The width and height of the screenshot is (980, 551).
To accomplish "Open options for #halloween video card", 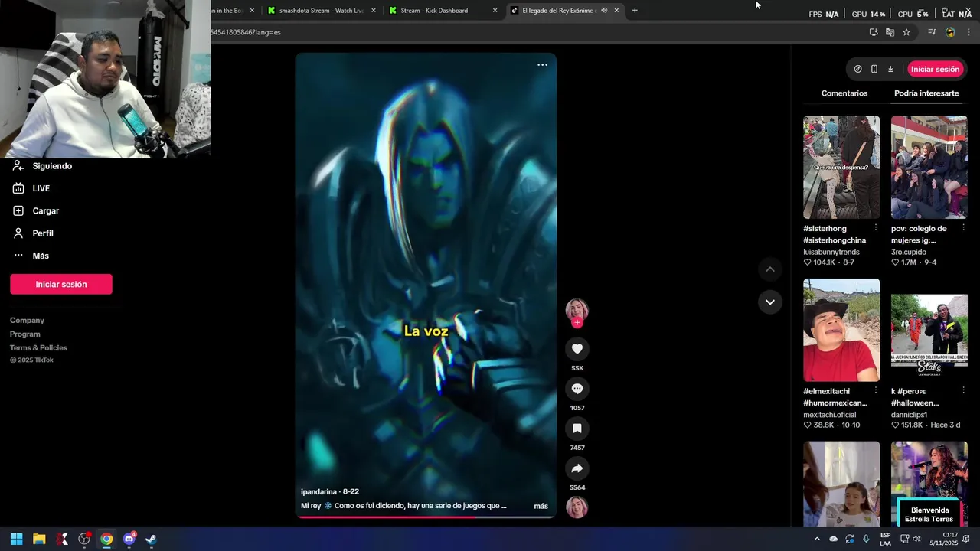I will tap(964, 390).
